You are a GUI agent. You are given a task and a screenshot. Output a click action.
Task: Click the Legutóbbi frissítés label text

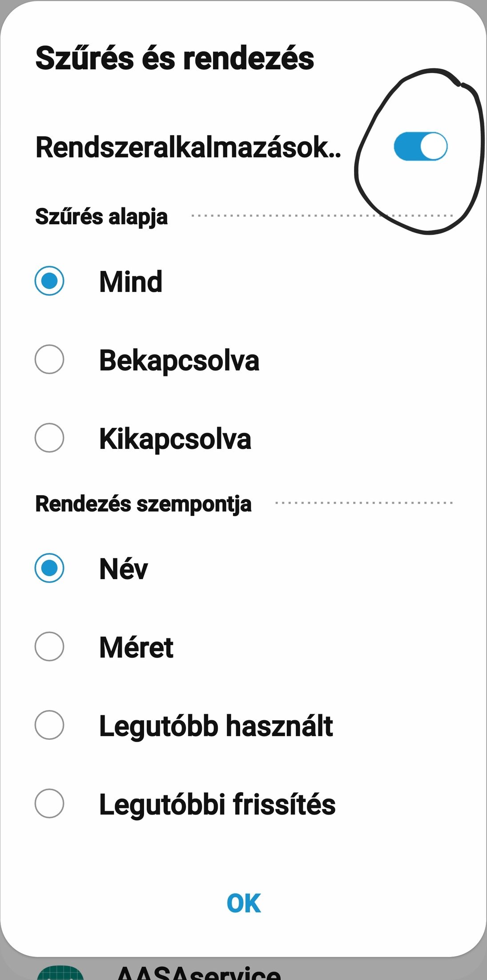point(217,804)
